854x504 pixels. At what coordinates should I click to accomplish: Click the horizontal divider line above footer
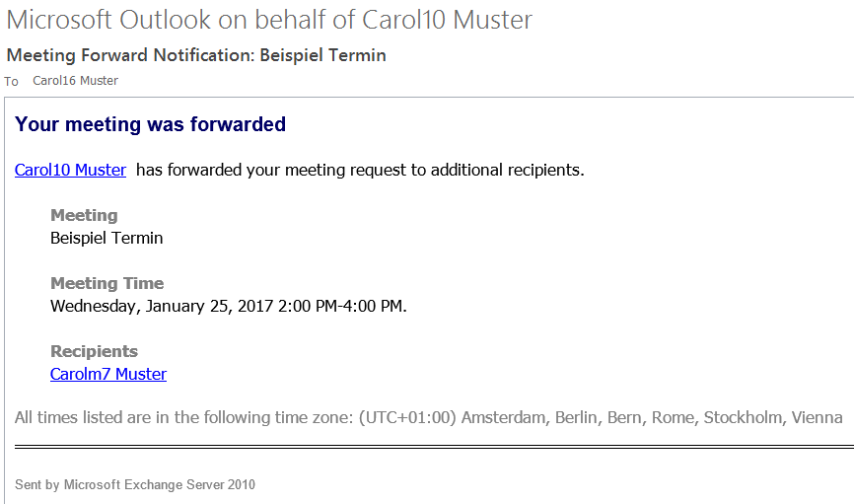point(434,447)
